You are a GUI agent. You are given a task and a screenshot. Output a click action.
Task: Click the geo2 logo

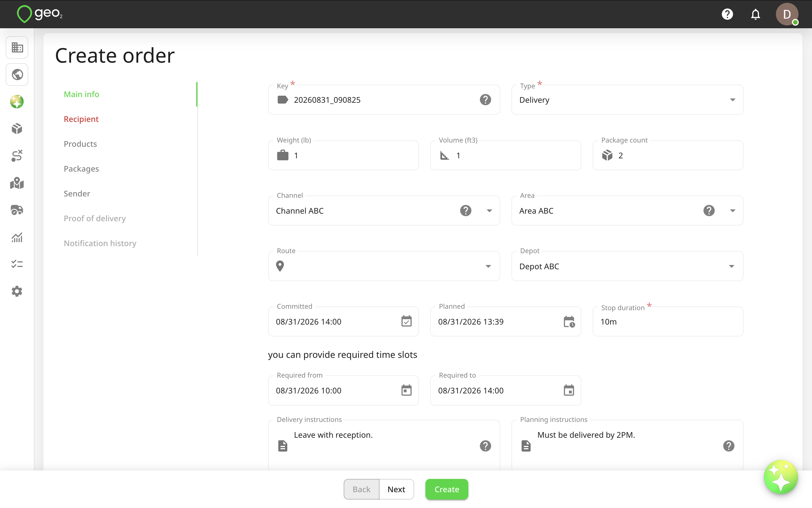pos(39,14)
